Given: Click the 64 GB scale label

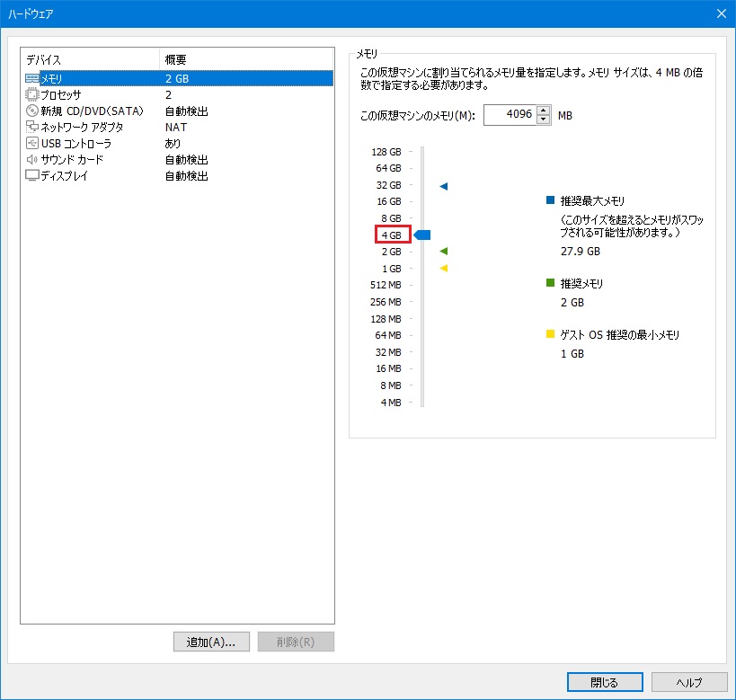Looking at the screenshot, I should [388, 168].
